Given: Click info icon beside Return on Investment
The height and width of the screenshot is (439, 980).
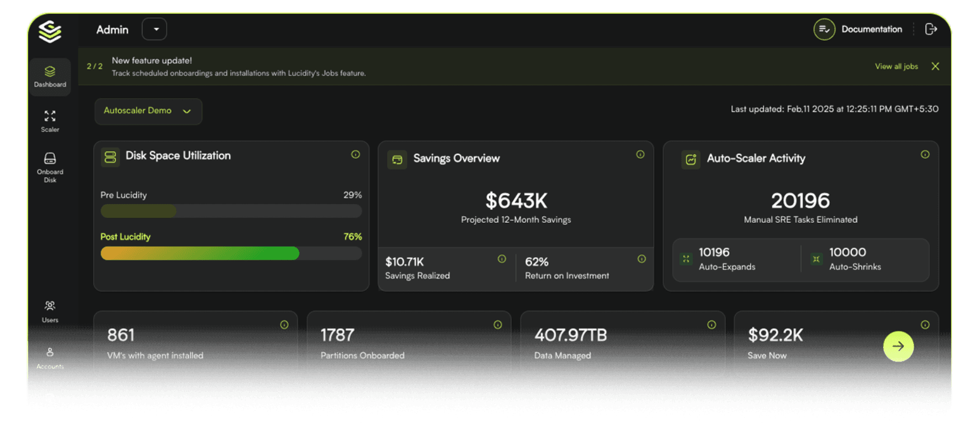Looking at the screenshot, I should click(641, 259).
